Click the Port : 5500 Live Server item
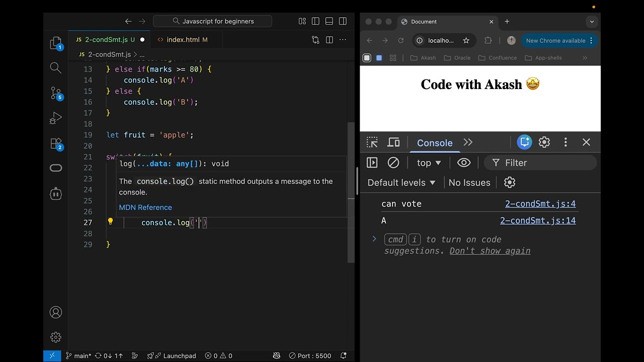644x362 pixels. coord(310,355)
